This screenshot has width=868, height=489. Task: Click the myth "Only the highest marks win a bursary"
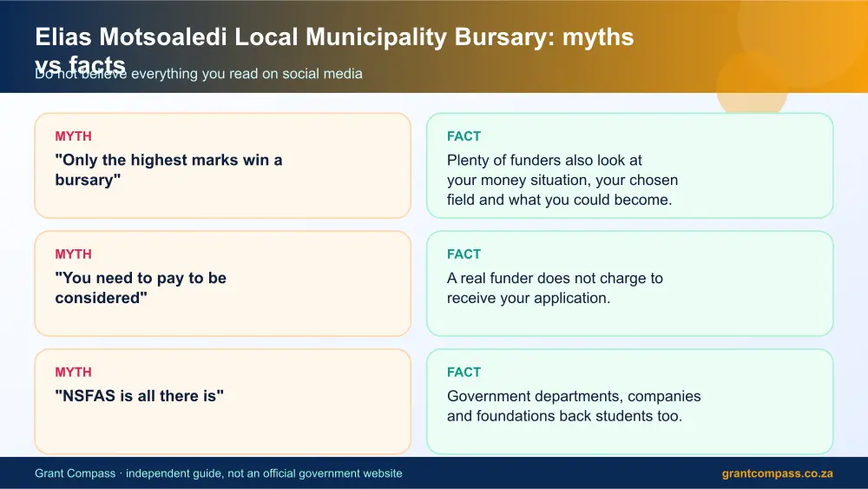168,170
